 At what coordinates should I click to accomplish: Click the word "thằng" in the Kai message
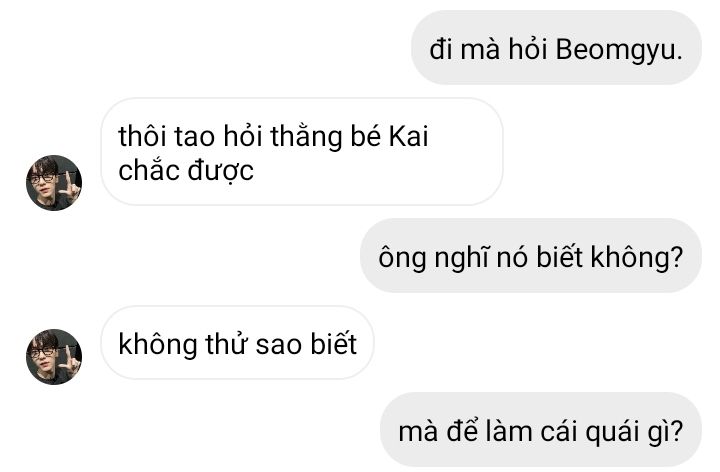[x=306, y=137]
